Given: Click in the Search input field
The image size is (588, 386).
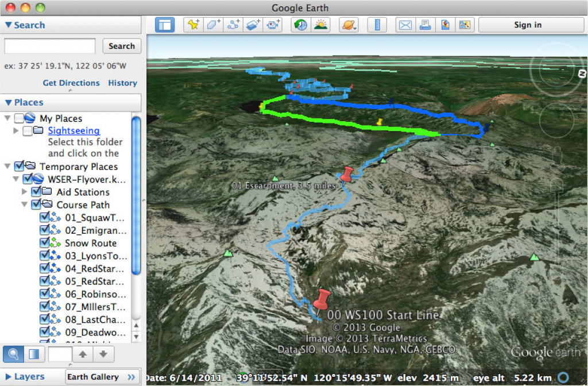Looking at the screenshot, I should [x=50, y=46].
